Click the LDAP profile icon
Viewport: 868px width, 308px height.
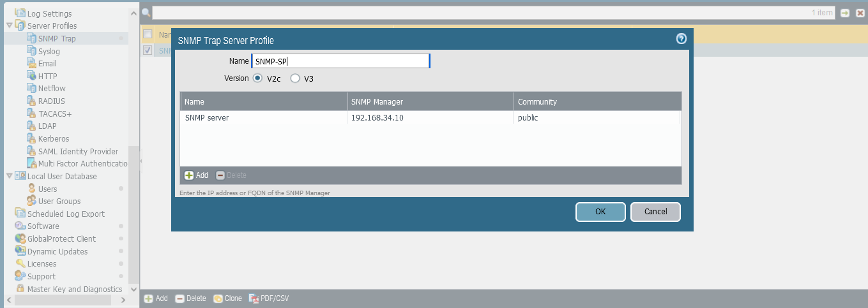(32, 126)
